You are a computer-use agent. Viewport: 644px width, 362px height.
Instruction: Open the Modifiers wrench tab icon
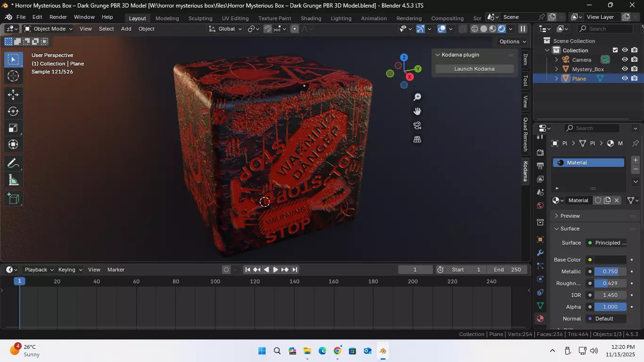540,253
